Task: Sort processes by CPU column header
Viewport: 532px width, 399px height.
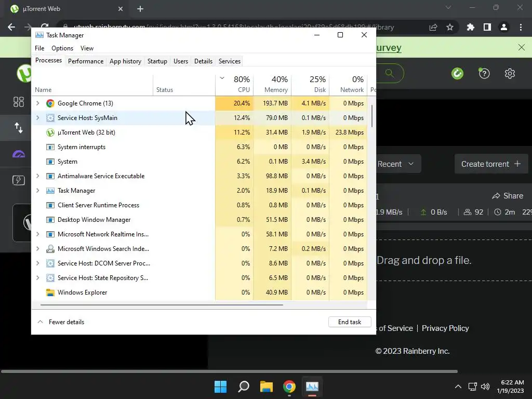Action: [234, 85]
